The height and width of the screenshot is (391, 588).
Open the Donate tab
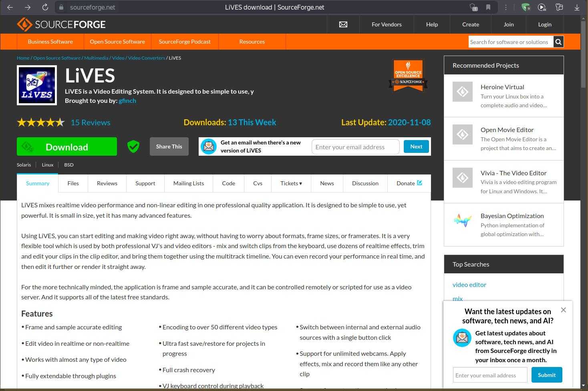(409, 183)
